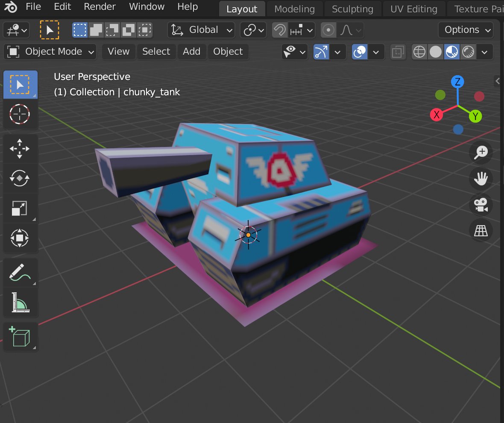Click the active tool select icon in header
Screen dimensions: 504x423
[x=50, y=30]
